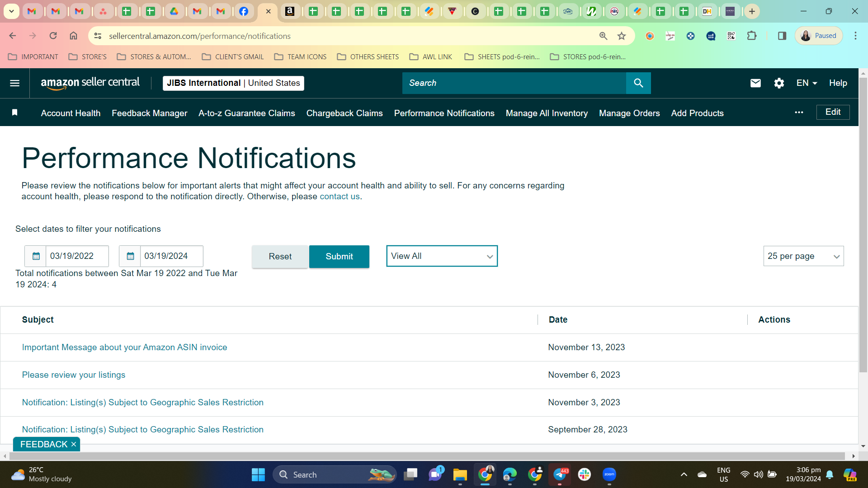Focus the Seller Central search box
Image resolution: width=868 pixels, height=488 pixels.
click(514, 83)
